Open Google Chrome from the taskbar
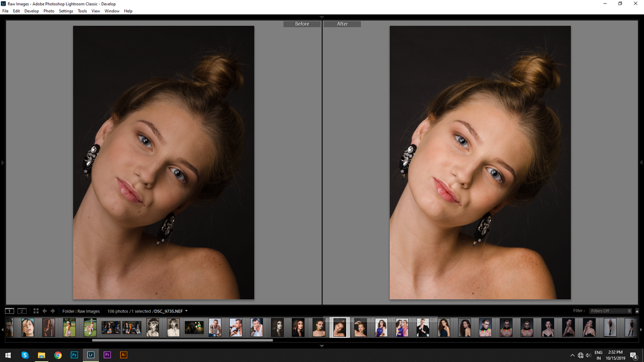Viewport: 644px width, 362px height. 58,355
